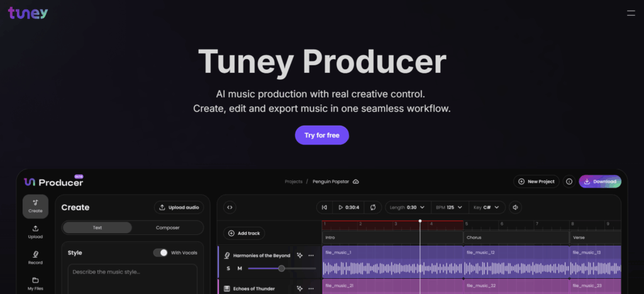Click sparkle icon on Harmonies of the Beyond
This screenshot has width=644, height=294.
[x=300, y=256]
